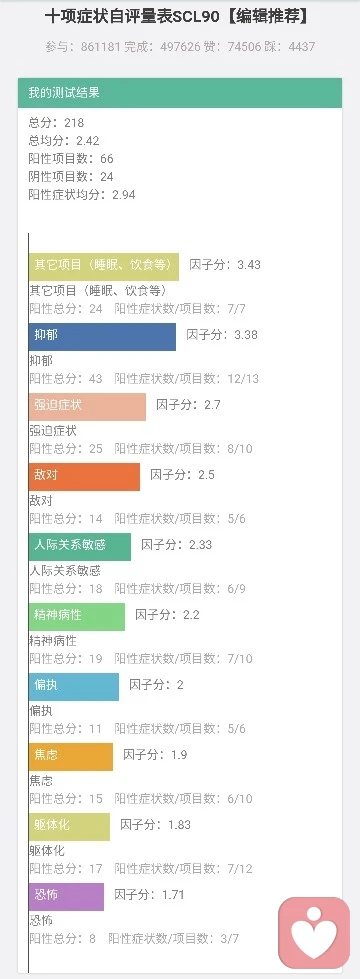This screenshot has height=979, width=360.
Task: Tap the 赞 count 74506
Action: 241,46
